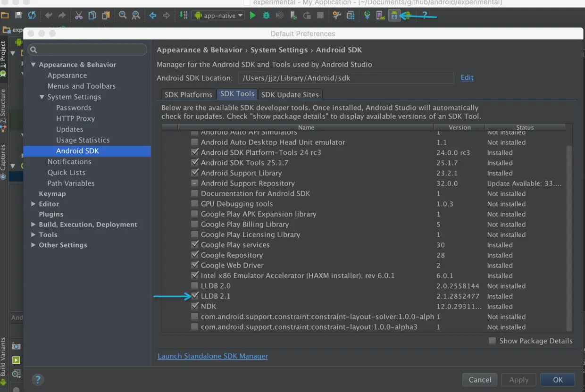Navigate Forward with right arrow icon

point(166,16)
